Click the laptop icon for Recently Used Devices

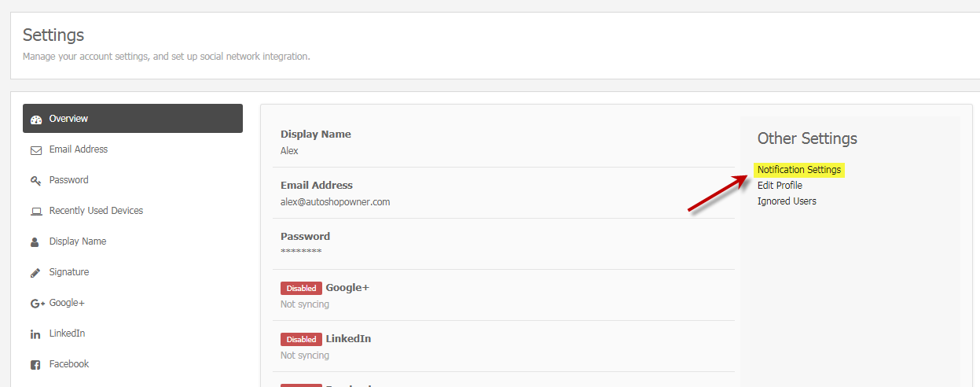tap(35, 212)
